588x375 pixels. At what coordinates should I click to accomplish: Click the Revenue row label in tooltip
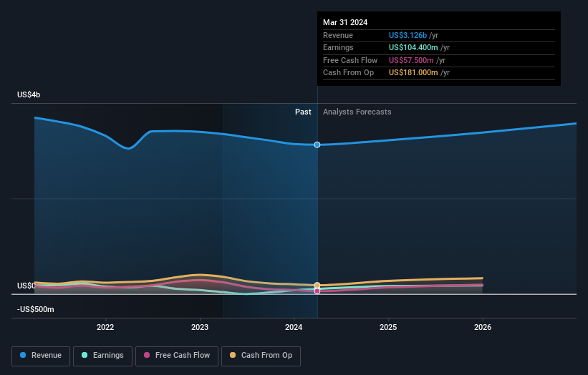tap(338, 35)
